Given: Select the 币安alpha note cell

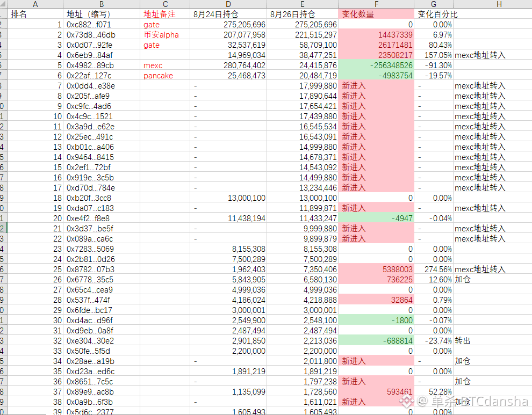Looking at the screenshot, I should click(x=165, y=34).
